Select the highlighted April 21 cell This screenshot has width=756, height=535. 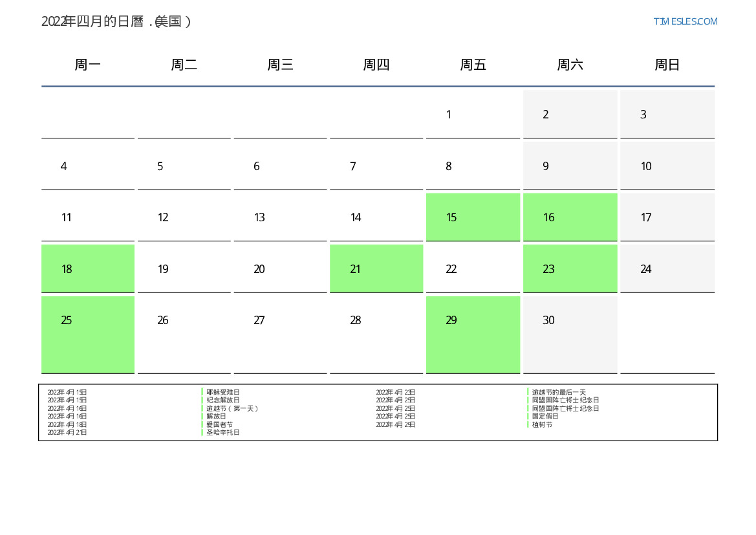click(x=376, y=268)
